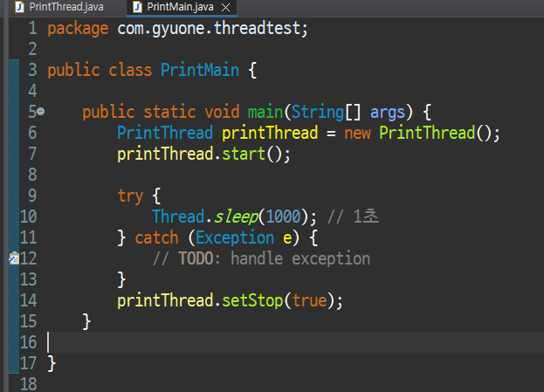Click the 'try' keyword on line 9
The height and width of the screenshot is (392, 544).
pos(130,196)
